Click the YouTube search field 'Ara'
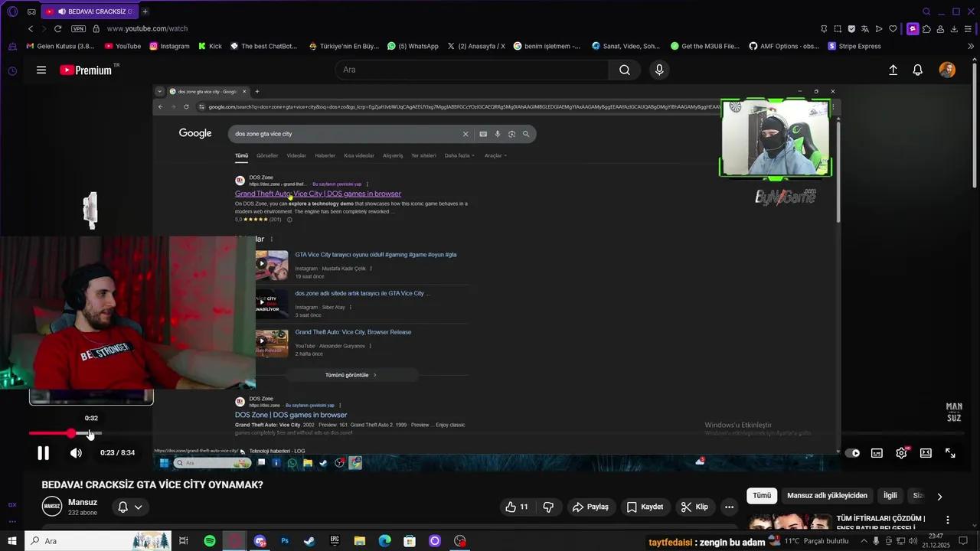Screen dimensions: 980x551 [x=471, y=70]
